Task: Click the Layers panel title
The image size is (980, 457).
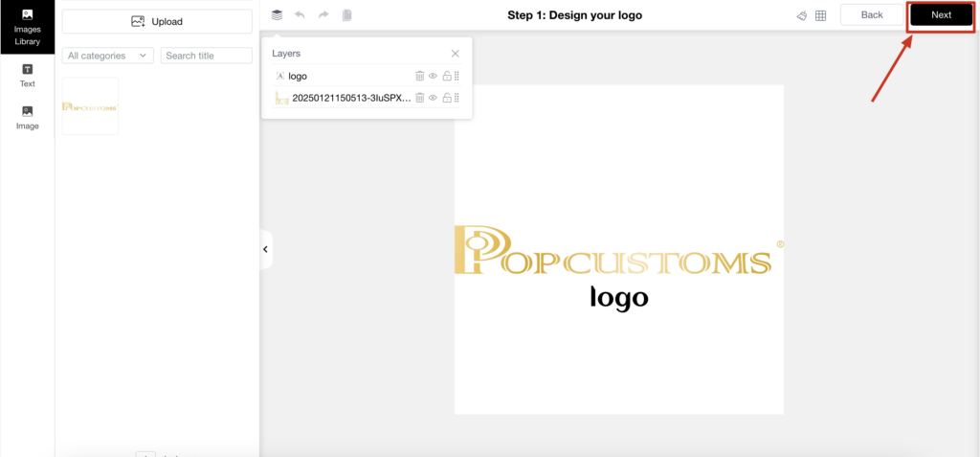Action: [x=286, y=54]
